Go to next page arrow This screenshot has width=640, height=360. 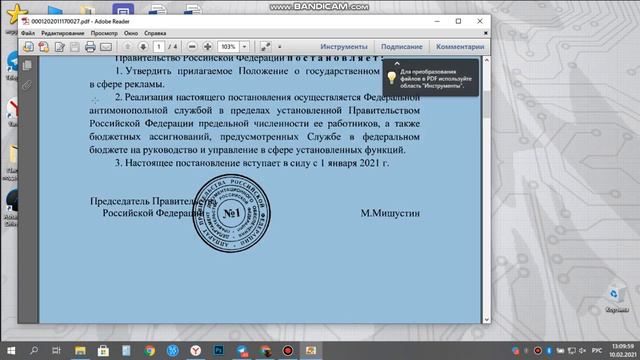pyautogui.click(x=143, y=47)
